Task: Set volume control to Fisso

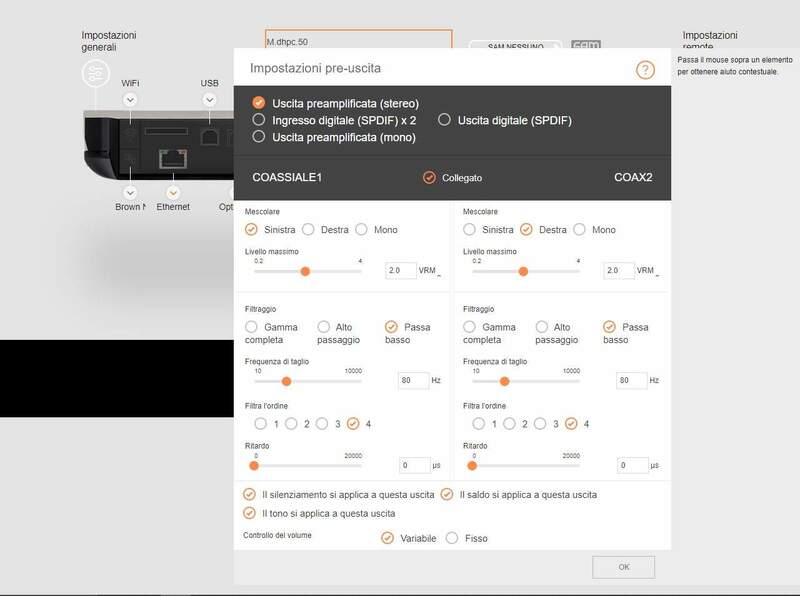Action: pyautogui.click(x=452, y=538)
